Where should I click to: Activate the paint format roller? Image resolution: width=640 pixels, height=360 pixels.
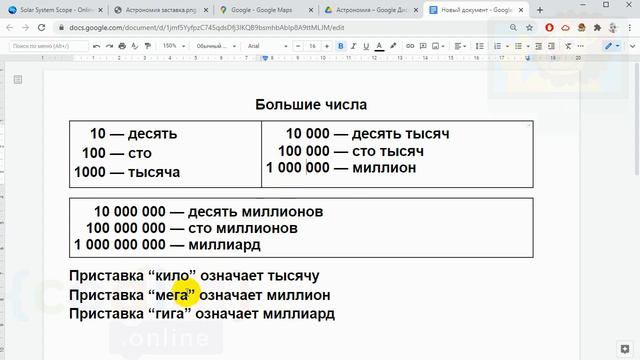(147, 46)
